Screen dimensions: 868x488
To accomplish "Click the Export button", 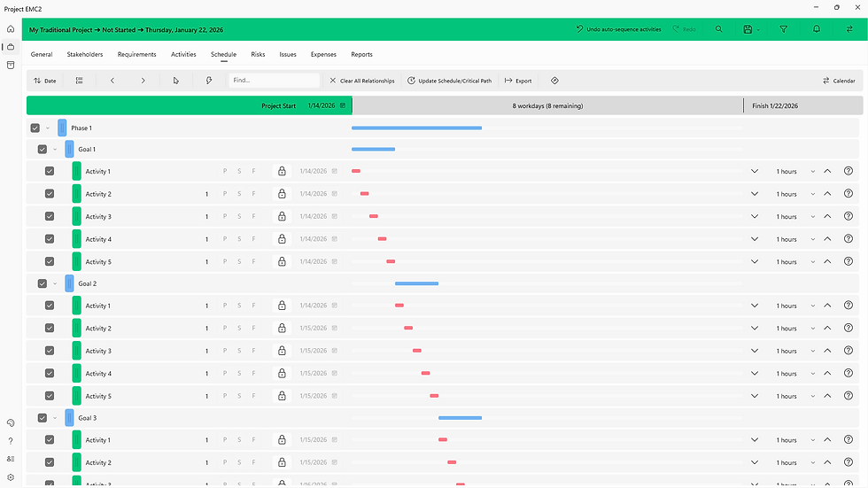I will point(518,81).
